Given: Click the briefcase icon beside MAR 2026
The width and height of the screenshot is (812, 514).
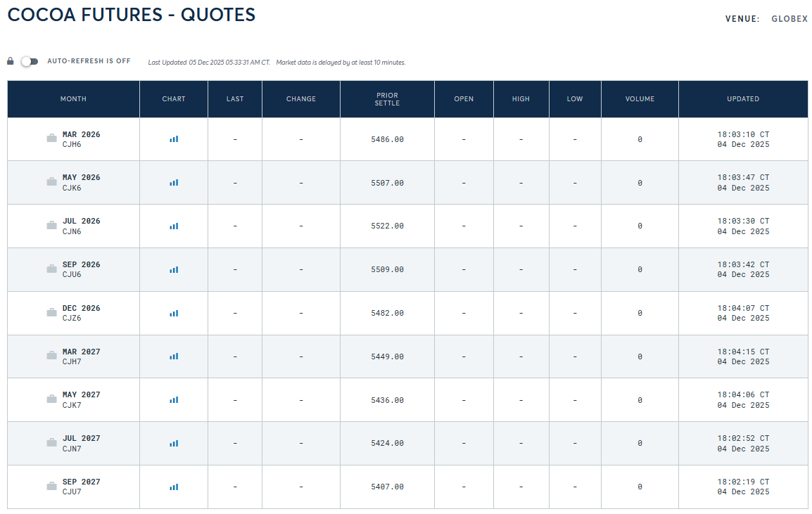Looking at the screenshot, I should tap(52, 139).
